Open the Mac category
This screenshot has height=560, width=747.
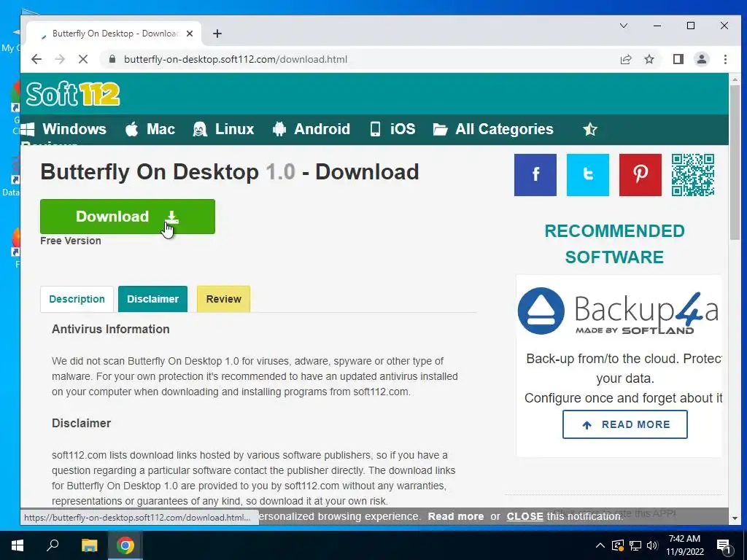(150, 129)
